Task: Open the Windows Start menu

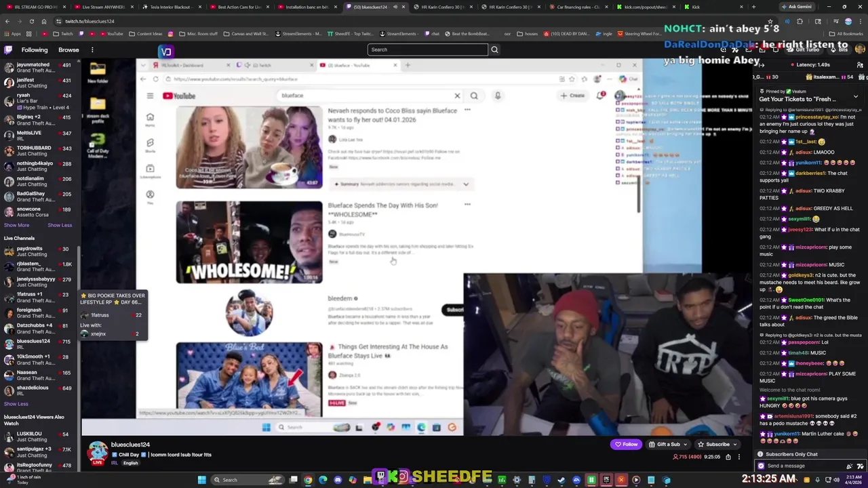Action: [201, 480]
